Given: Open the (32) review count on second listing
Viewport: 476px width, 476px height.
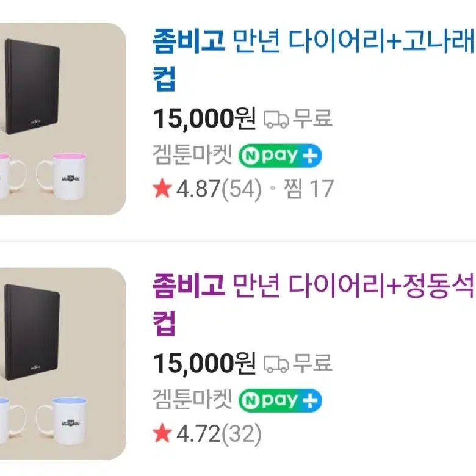Looking at the screenshot, I should coord(242,433).
